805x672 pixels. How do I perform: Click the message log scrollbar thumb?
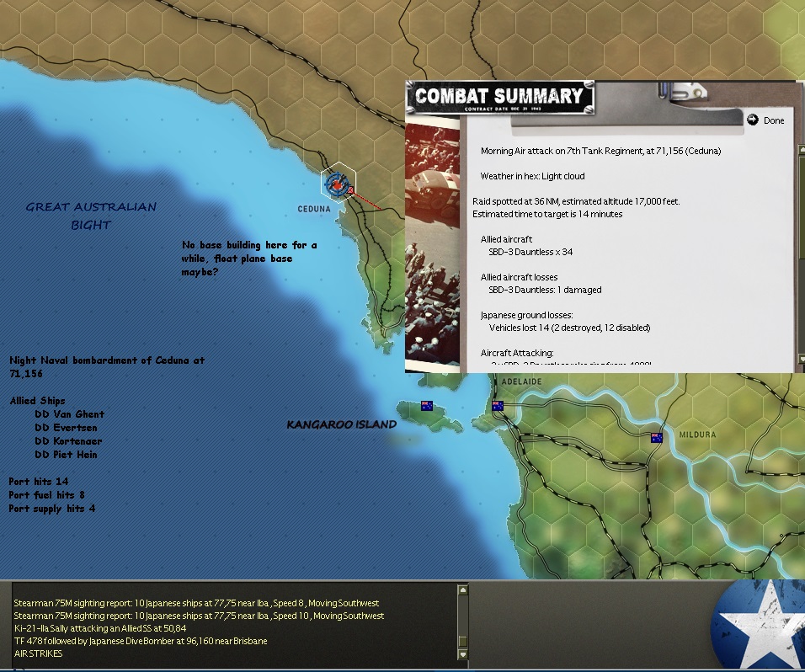click(x=462, y=641)
